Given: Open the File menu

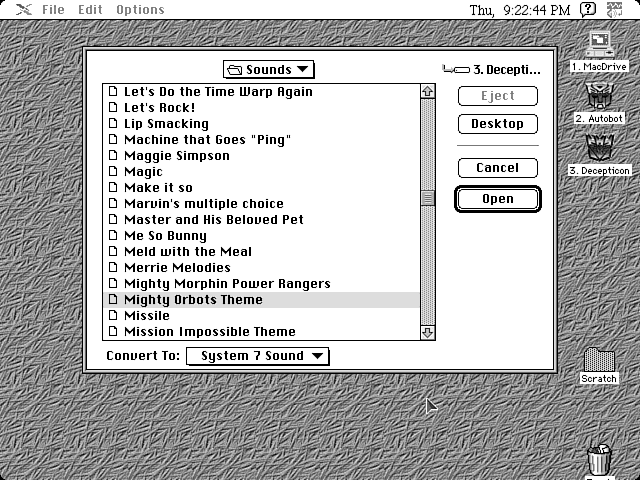Looking at the screenshot, I should (53, 9).
